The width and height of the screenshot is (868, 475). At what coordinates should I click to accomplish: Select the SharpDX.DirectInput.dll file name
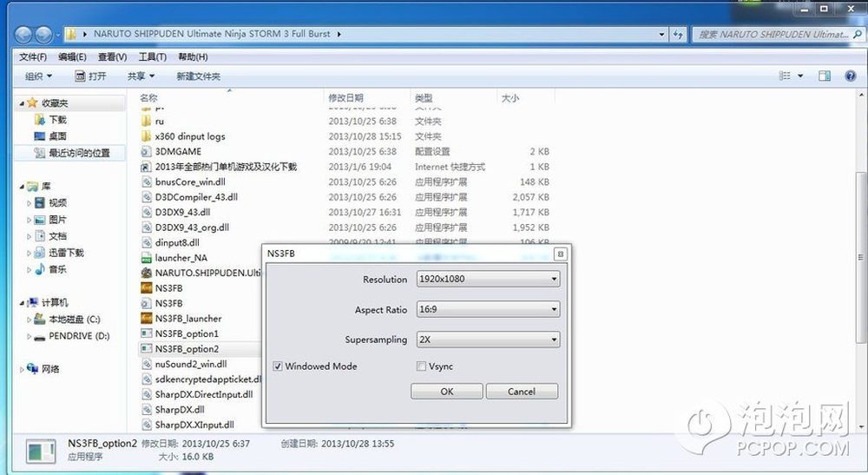(x=204, y=395)
